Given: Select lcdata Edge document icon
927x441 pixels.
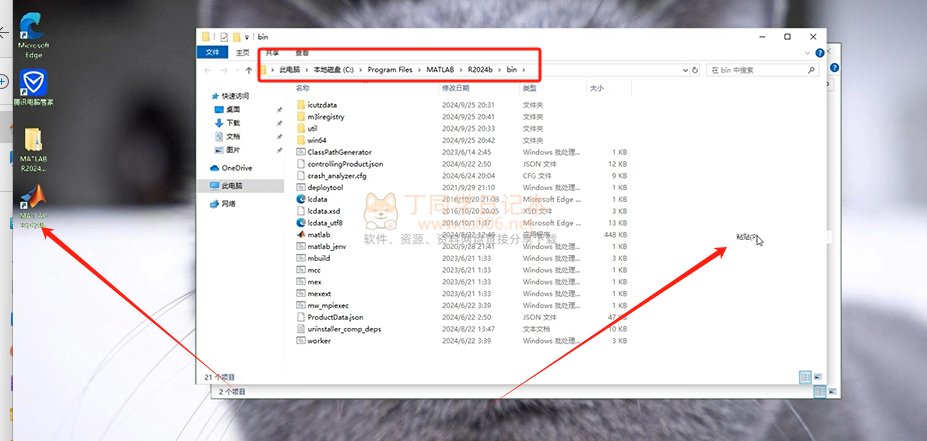Looking at the screenshot, I should (x=301, y=199).
